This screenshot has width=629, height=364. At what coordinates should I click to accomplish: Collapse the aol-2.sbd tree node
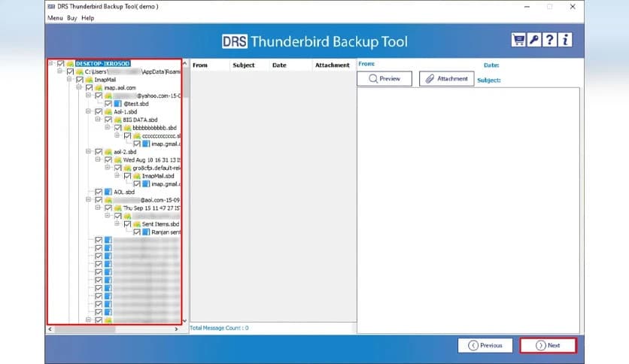point(88,151)
